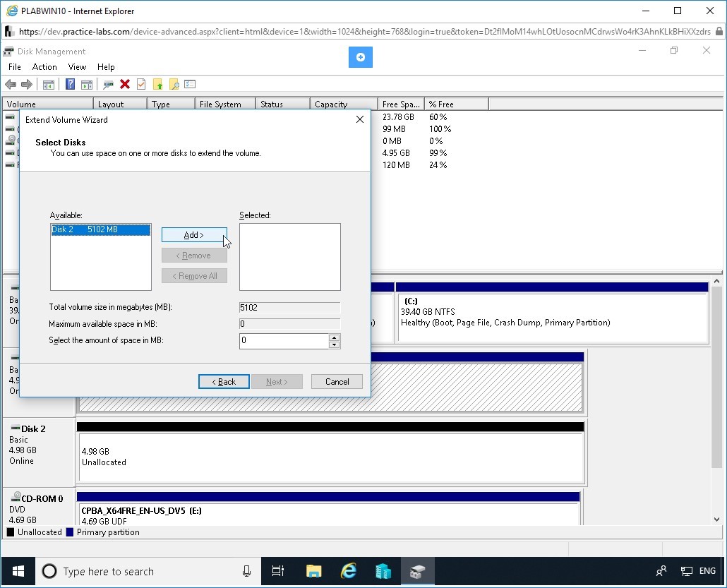Click the Remove button in wizard
The image size is (727, 588).
pos(194,256)
